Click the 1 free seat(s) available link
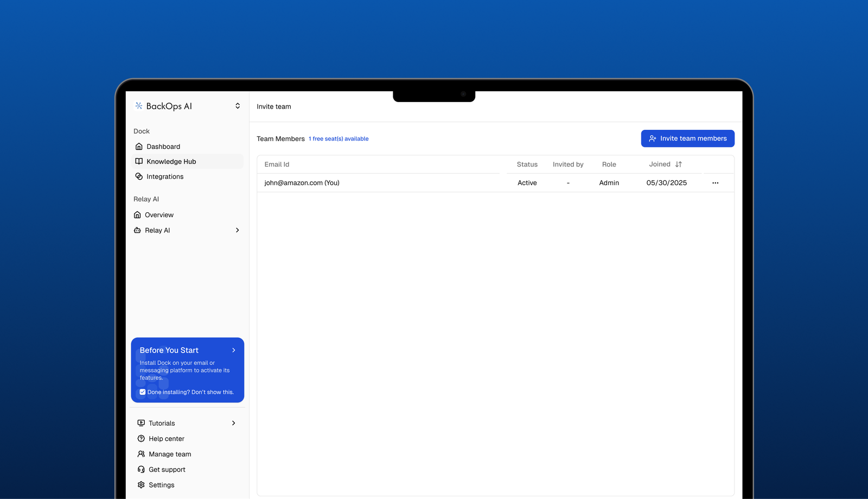The height and width of the screenshot is (499, 868). 339,139
